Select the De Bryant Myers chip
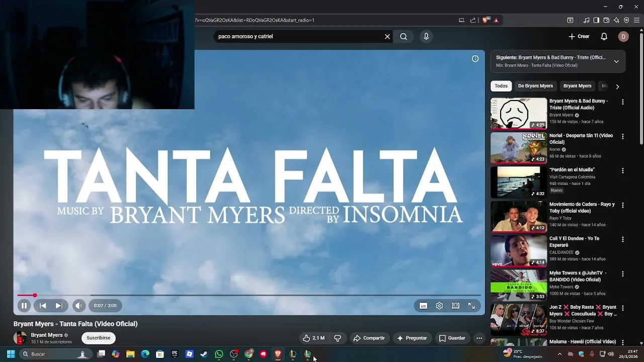 (x=535, y=86)
